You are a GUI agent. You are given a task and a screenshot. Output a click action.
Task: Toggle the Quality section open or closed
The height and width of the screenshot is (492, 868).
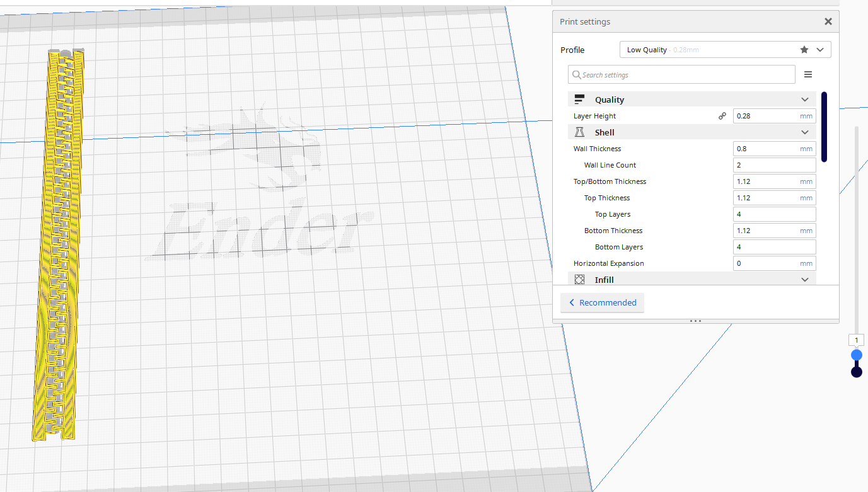pyautogui.click(x=805, y=99)
